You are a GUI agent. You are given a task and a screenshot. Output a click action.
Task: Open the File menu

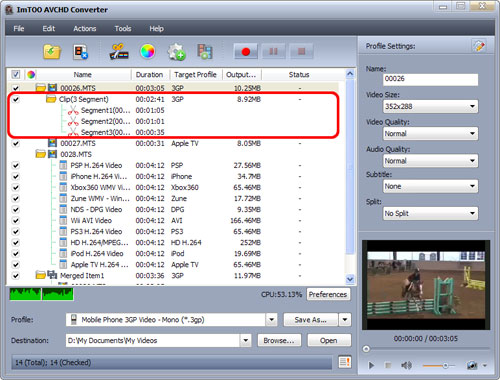tap(19, 29)
